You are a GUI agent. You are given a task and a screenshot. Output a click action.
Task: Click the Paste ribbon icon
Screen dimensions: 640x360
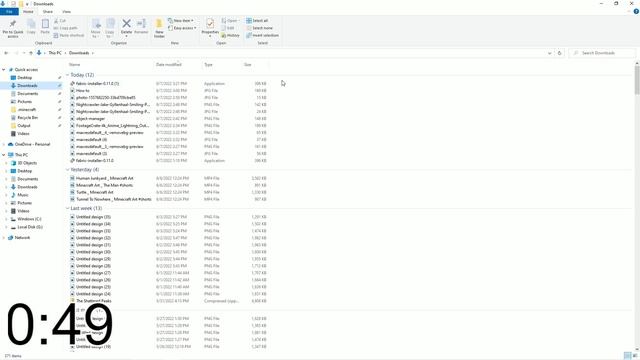pos(45,24)
